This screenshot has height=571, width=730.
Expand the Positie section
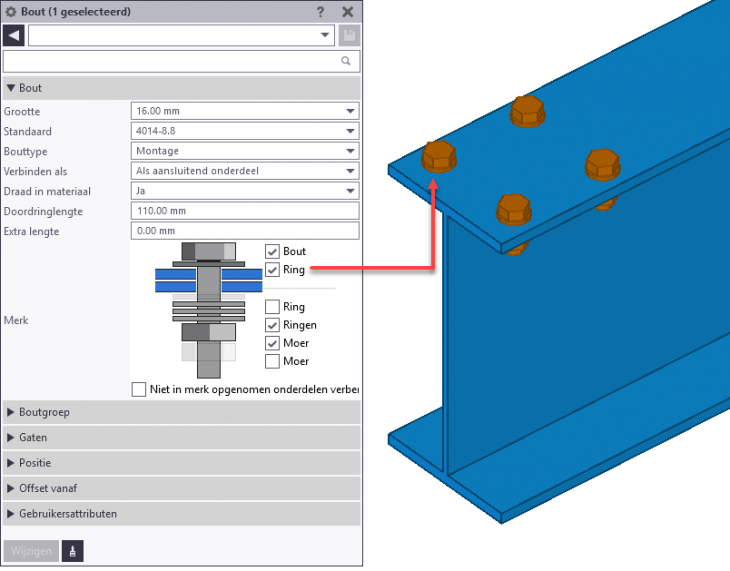coord(182,463)
